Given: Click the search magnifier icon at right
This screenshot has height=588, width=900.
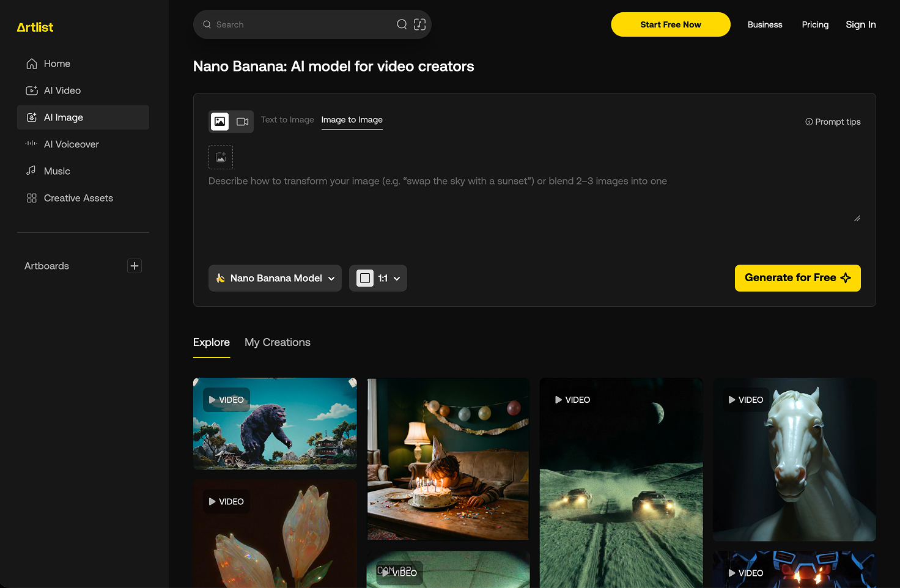Looking at the screenshot, I should point(402,24).
